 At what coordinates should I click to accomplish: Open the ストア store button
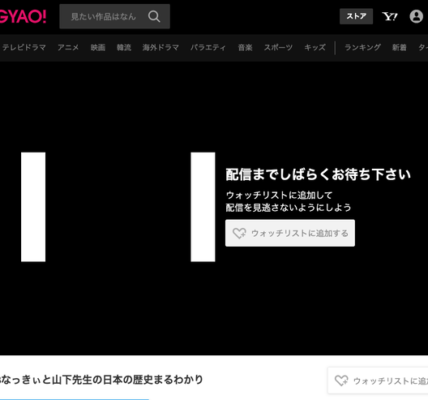coord(356,16)
